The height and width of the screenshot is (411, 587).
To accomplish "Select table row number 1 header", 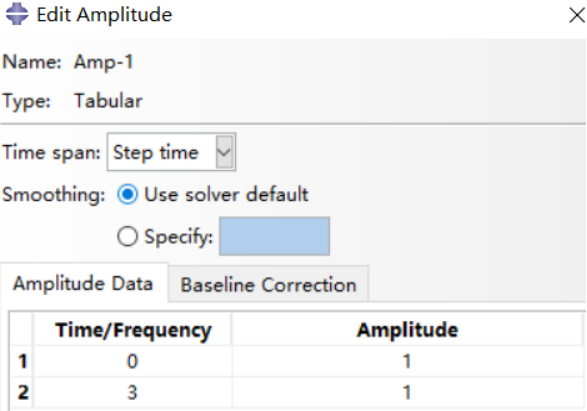I will click(22, 361).
